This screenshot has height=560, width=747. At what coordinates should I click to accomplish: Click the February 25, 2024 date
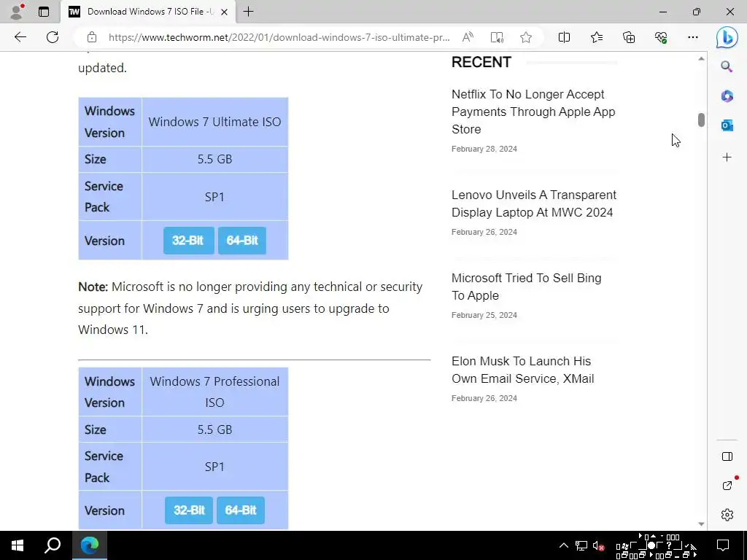pyautogui.click(x=484, y=315)
